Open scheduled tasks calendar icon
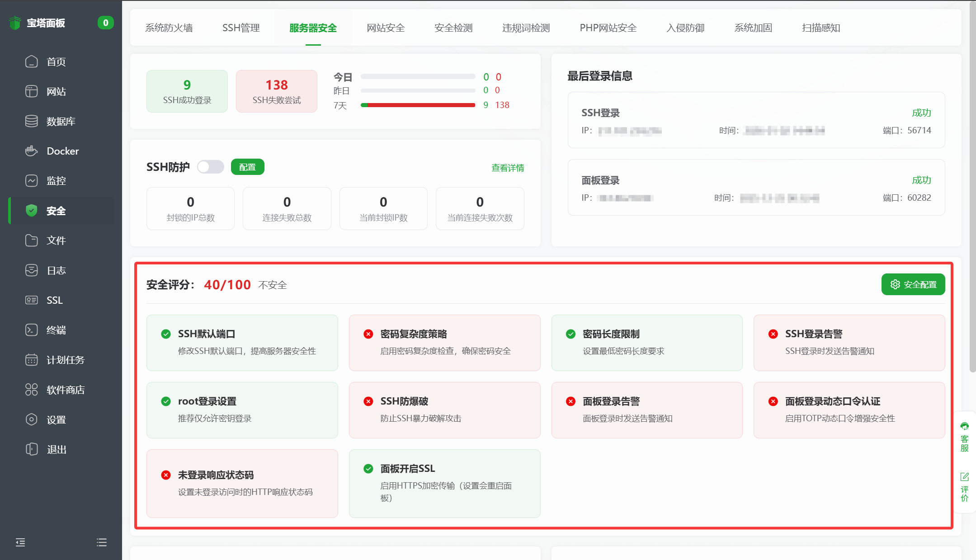Screen dimensions: 976x560 (x=31, y=360)
